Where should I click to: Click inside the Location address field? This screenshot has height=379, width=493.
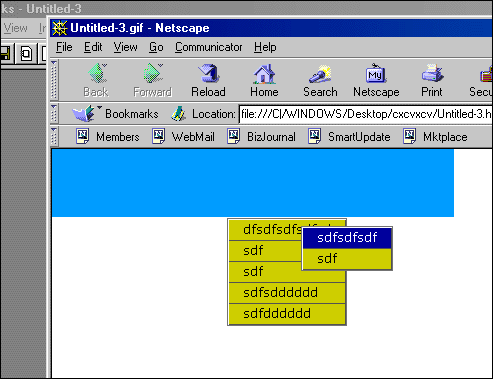(x=366, y=114)
